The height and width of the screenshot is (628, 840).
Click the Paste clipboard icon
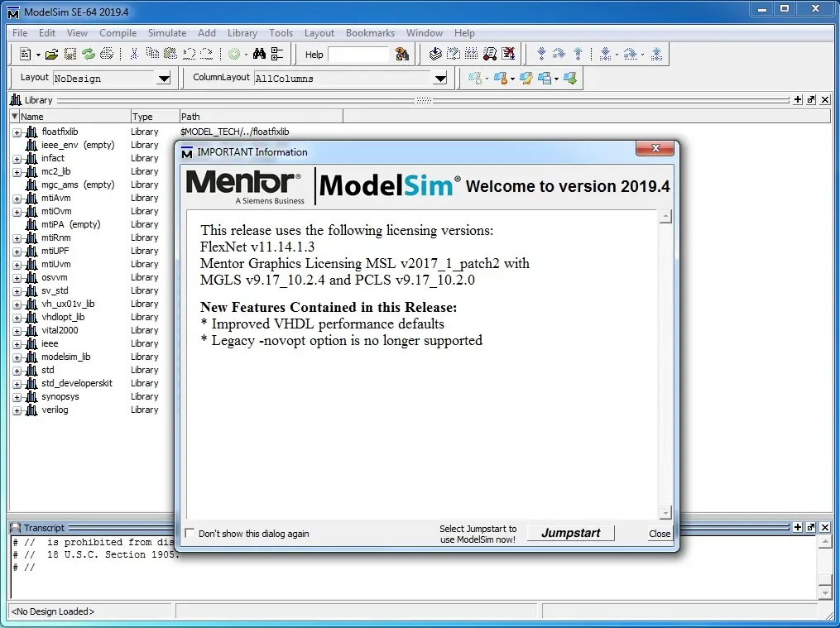pos(170,54)
